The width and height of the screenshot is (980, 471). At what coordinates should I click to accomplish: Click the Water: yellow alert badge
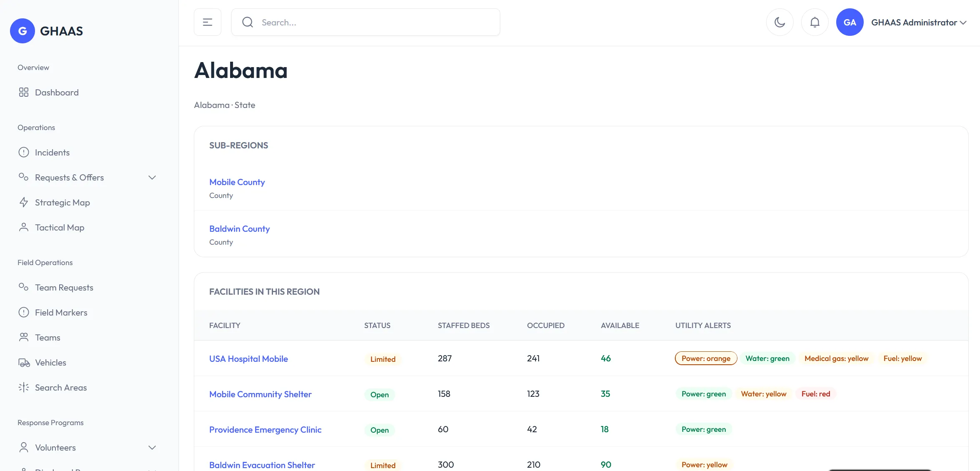764,394
